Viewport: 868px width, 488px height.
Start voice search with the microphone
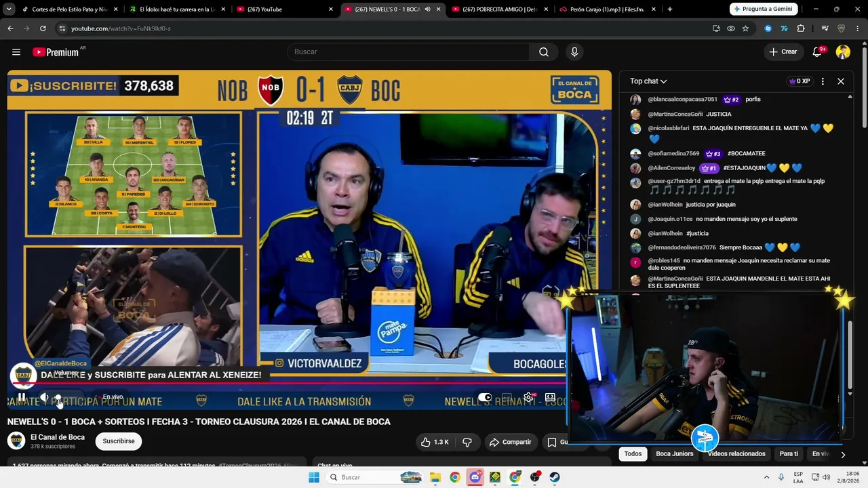[x=574, y=52]
